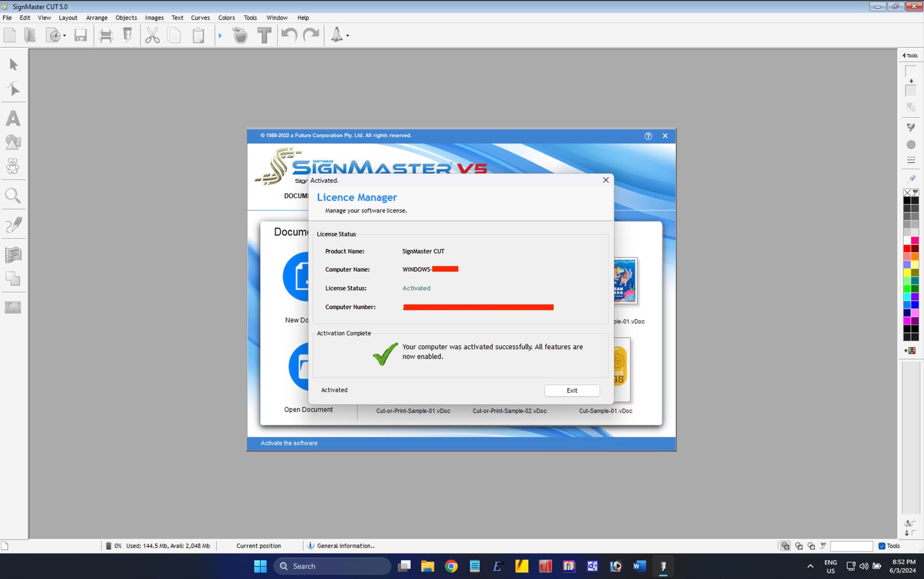
Task: Click the Copy toolbar icon
Action: point(174,35)
